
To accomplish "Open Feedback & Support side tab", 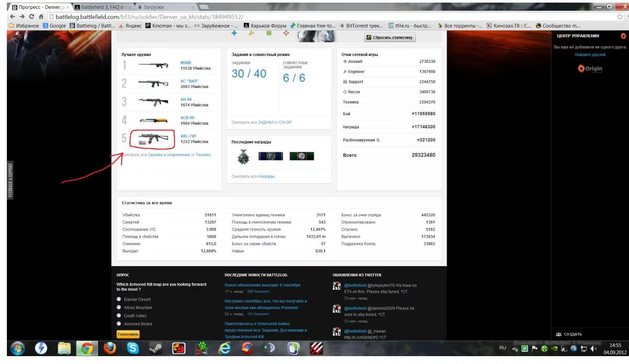I will [x=10, y=180].
